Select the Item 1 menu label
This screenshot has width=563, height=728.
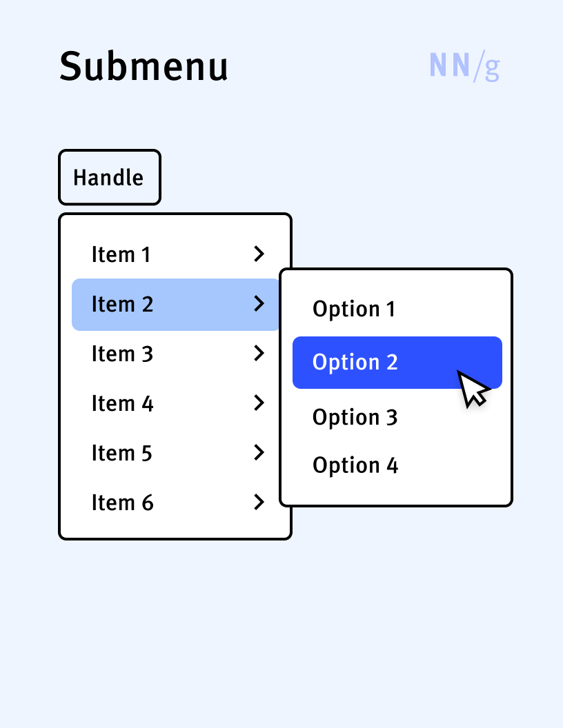121,255
